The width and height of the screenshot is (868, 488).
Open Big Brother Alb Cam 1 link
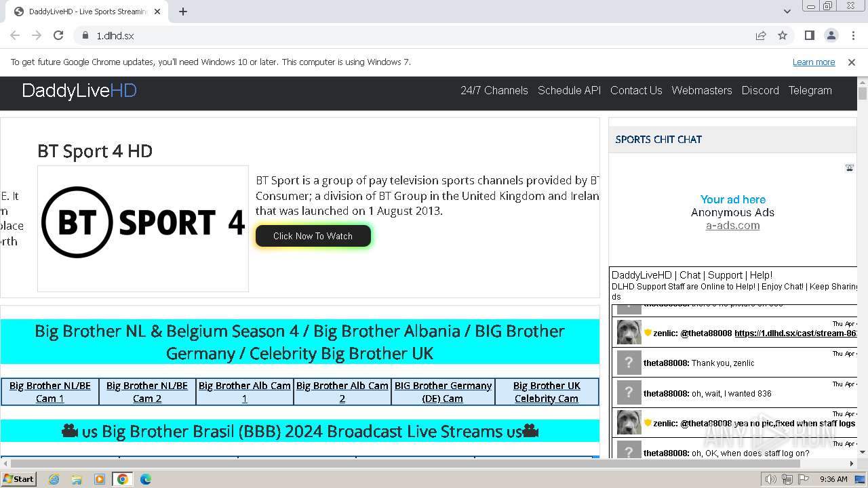[x=245, y=392]
